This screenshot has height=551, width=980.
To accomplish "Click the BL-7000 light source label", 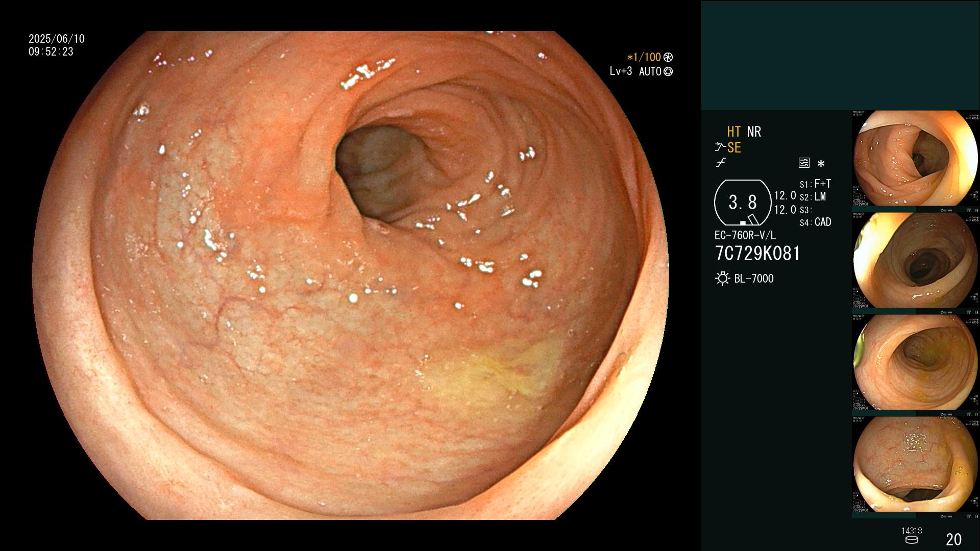I will click(x=754, y=279).
